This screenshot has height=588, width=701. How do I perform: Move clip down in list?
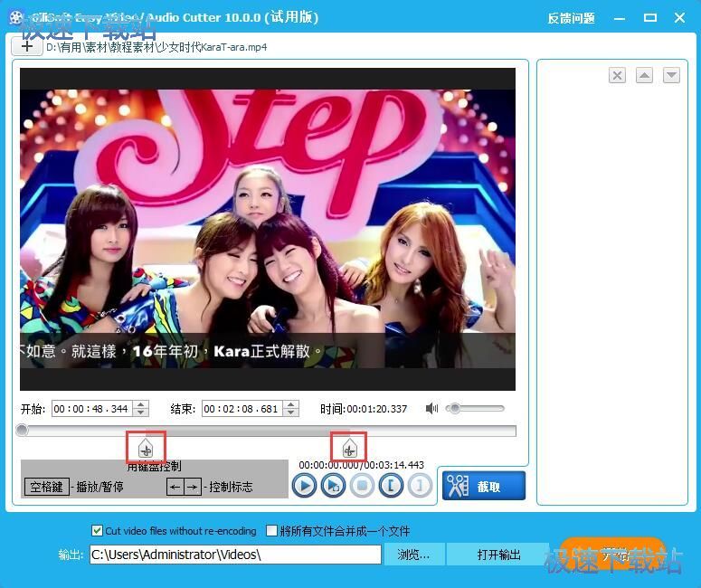coord(671,75)
